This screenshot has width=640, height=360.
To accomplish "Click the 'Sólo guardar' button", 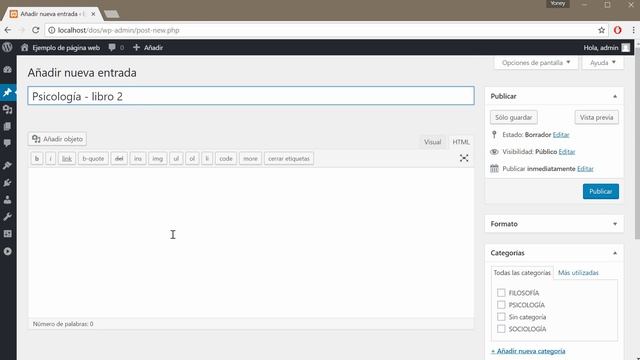I will [513, 118].
